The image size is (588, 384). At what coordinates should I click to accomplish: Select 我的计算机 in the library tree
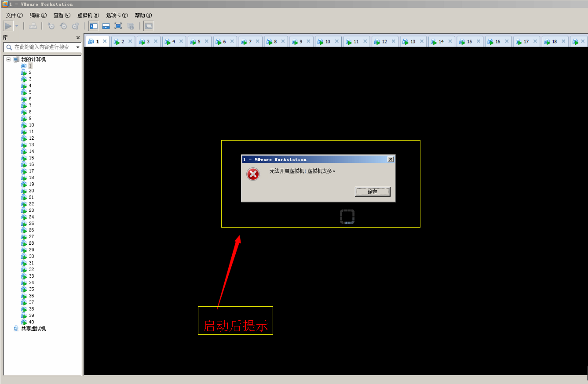[x=33, y=59]
